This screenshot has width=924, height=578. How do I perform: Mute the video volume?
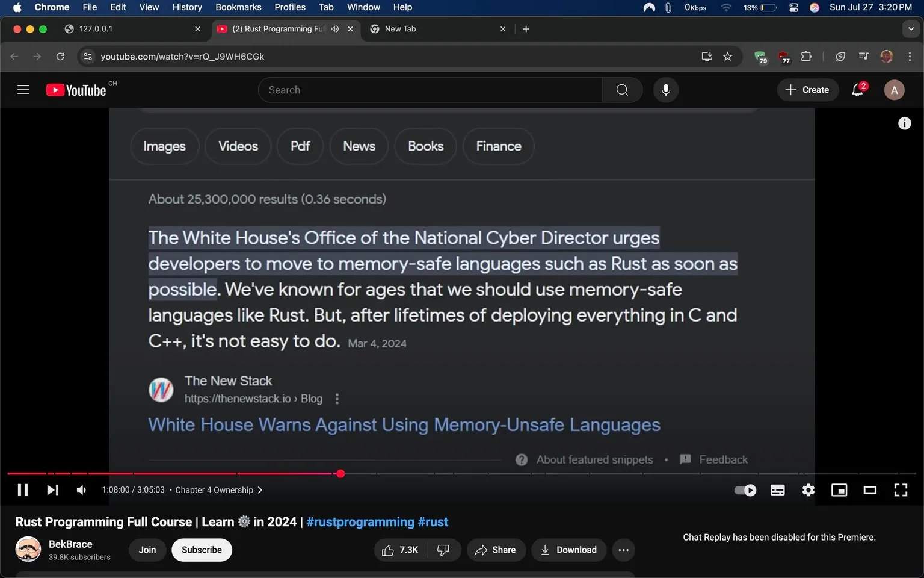click(81, 490)
